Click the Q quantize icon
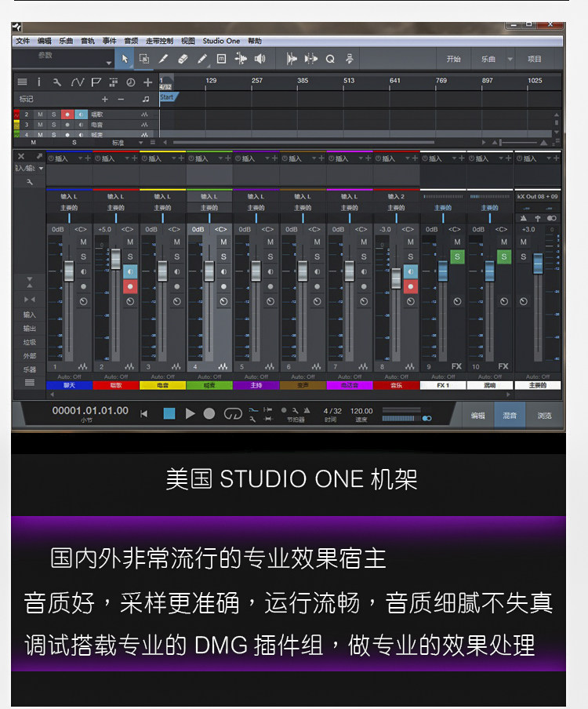The width and height of the screenshot is (588, 709). click(330, 60)
